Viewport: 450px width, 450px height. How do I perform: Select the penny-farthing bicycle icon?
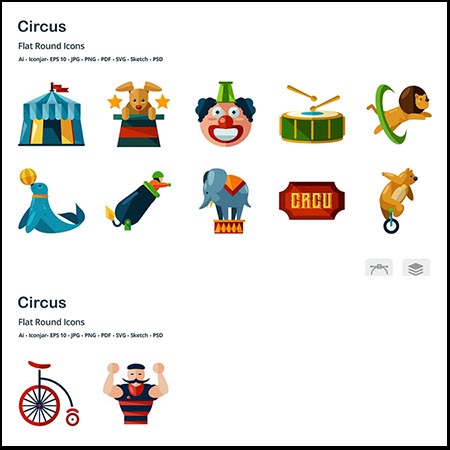point(49,393)
